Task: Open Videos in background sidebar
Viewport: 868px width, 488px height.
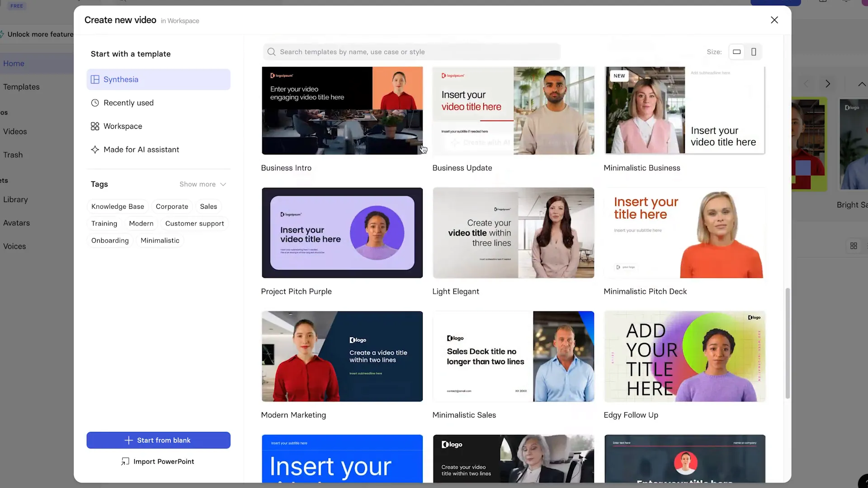Action: [x=15, y=131]
